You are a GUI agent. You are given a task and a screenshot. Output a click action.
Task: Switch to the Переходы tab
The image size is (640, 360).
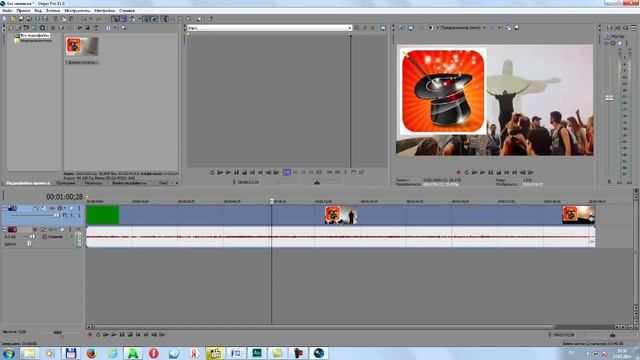pos(93,183)
